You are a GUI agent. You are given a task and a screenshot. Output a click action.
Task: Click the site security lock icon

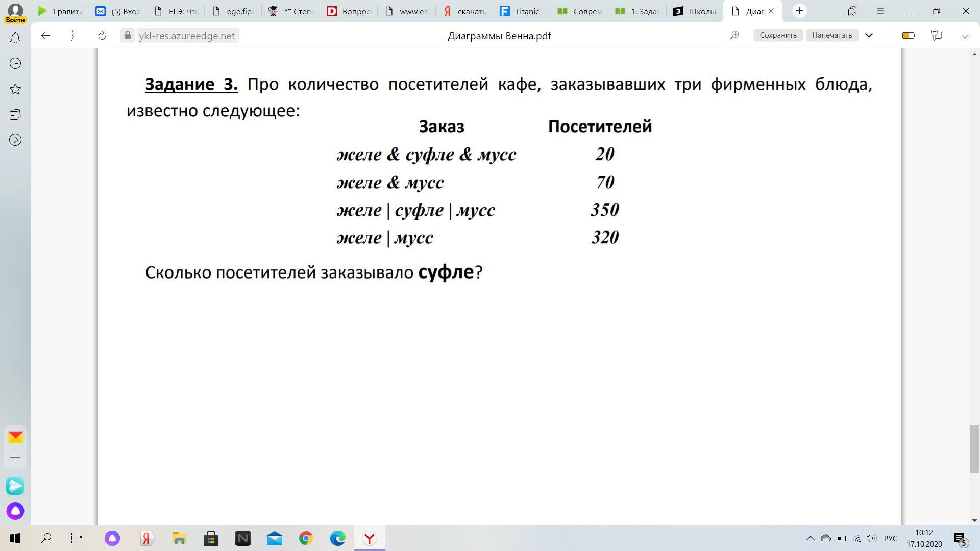128,35
